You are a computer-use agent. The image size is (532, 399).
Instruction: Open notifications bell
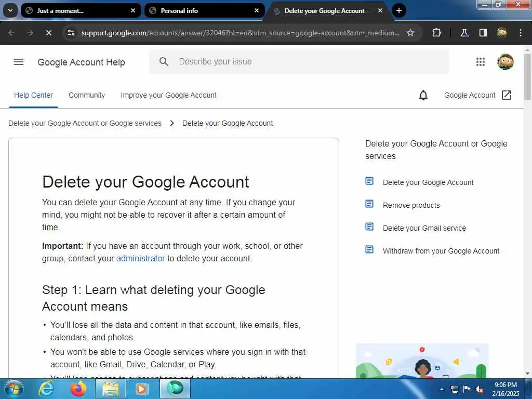point(423,96)
